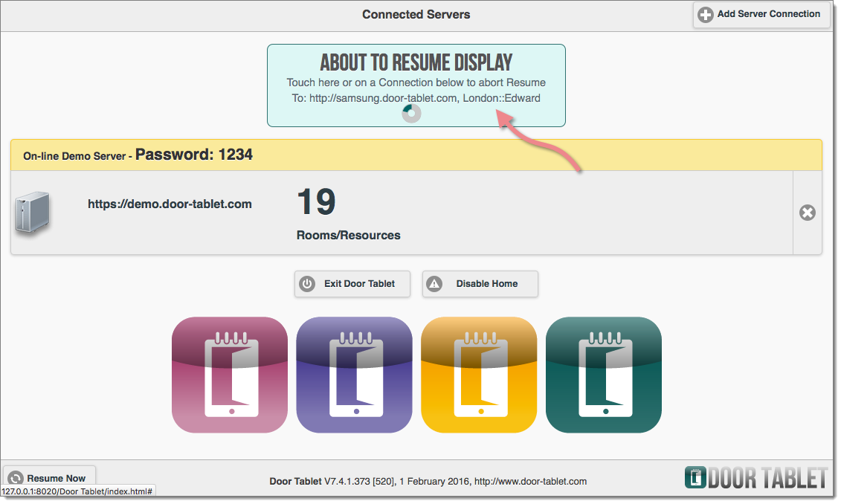The height and width of the screenshot is (504, 841).
Task: Click the Add Server Connection button
Action: pos(761,14)
